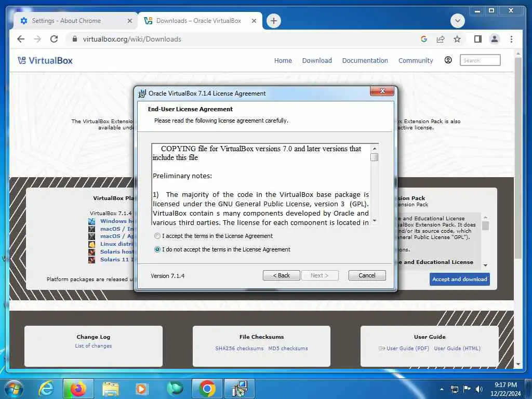Open User Guide (PDF) link
Viewport: 532px width, 399px height.
(x=407, y=349)
